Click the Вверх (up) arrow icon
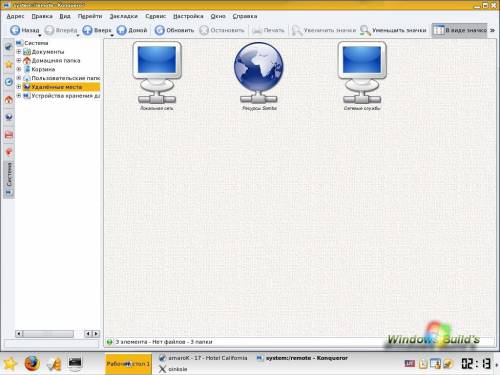This screenshot has width=500, height=375. (87, 30)
